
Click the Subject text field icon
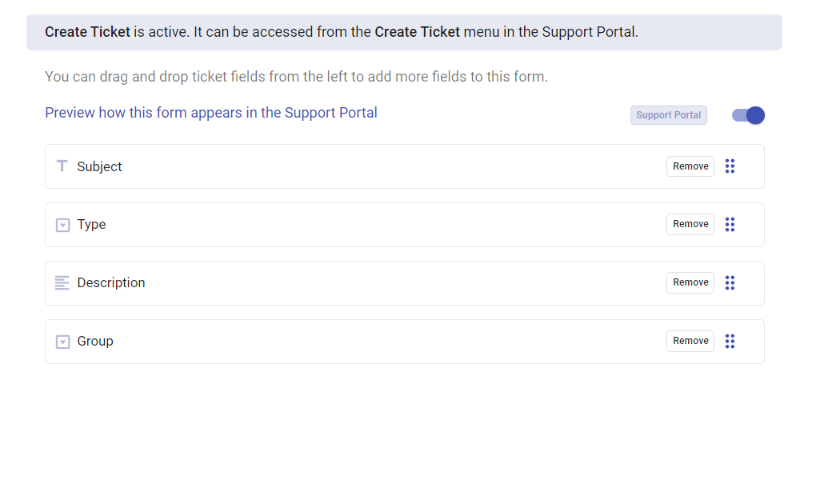62,166
